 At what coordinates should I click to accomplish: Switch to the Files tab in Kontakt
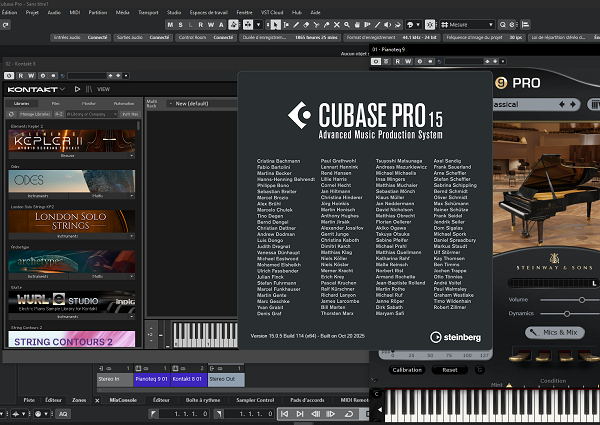click(x=55, y=103)
